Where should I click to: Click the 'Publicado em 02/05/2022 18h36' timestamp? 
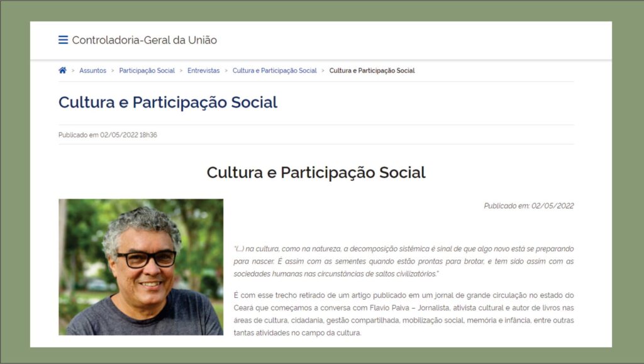pos(108,135)
